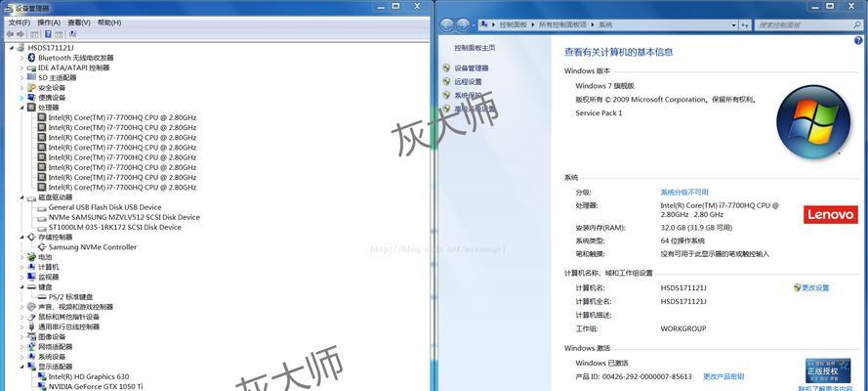
Task: Click the 正版授权 genuine software badge
Action: [x=828, y=369]
